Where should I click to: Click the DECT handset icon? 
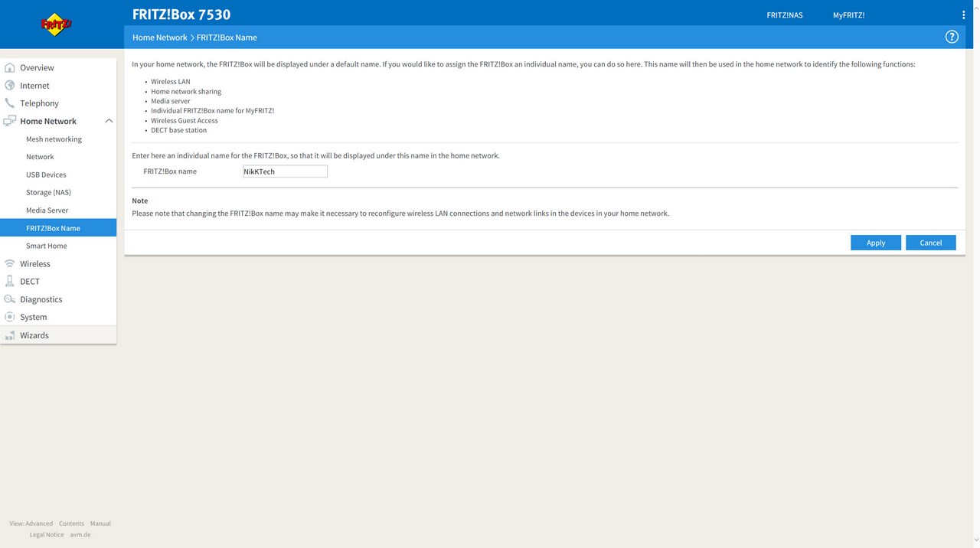coord(10,281)
